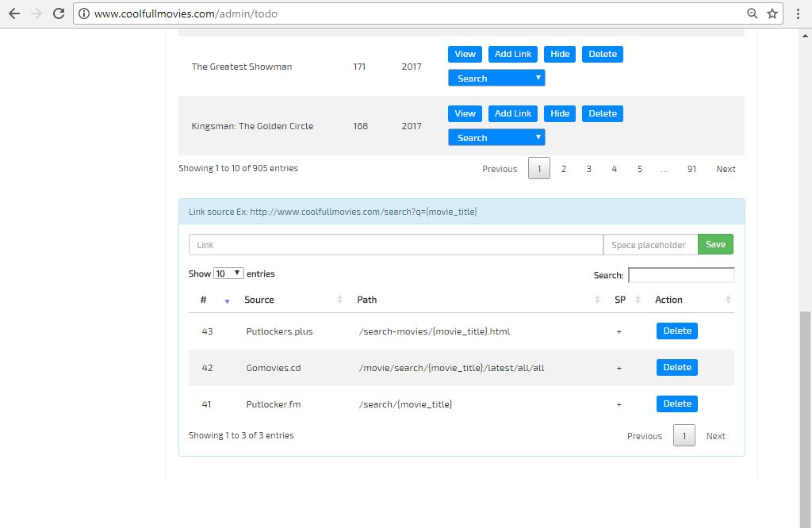
Task: Click Add Link for Kingsman: The Golden Circle
Action: click(513, 113)
